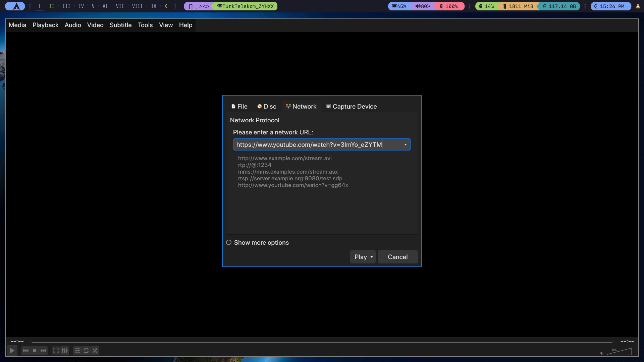Enable Show more options
This screenshot has height=362, width=644.
coord(229,242)
